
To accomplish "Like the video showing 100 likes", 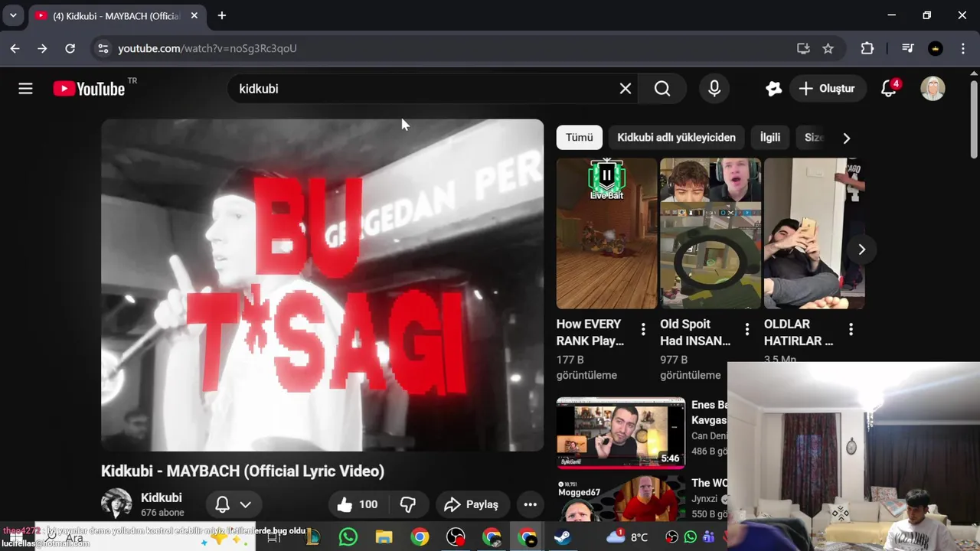I will pos(358,504).
